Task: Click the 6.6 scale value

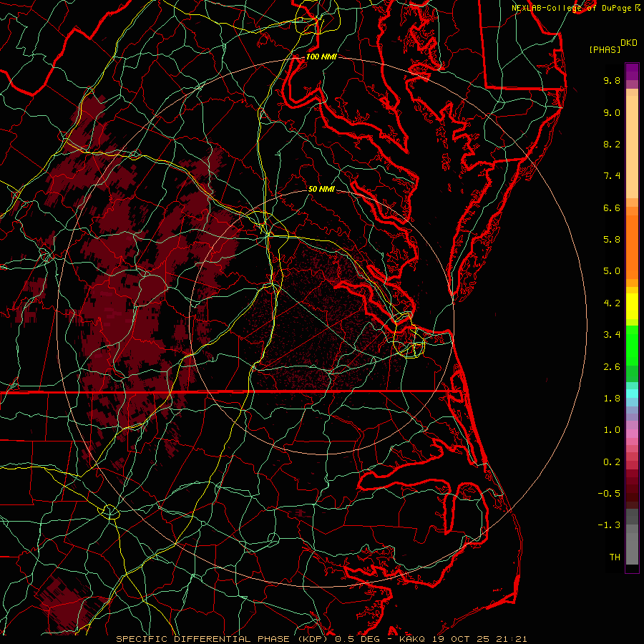Action: point(612,208)
